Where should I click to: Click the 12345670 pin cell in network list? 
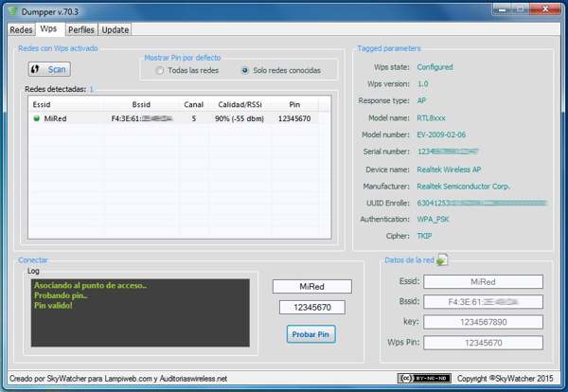pos(294,118)
